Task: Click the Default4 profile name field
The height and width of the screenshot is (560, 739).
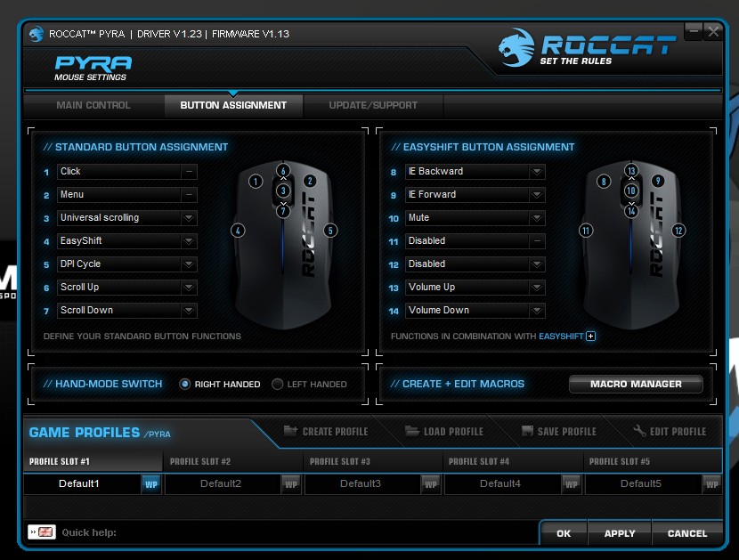Action: pyautogui.click(x=500, y=484)
